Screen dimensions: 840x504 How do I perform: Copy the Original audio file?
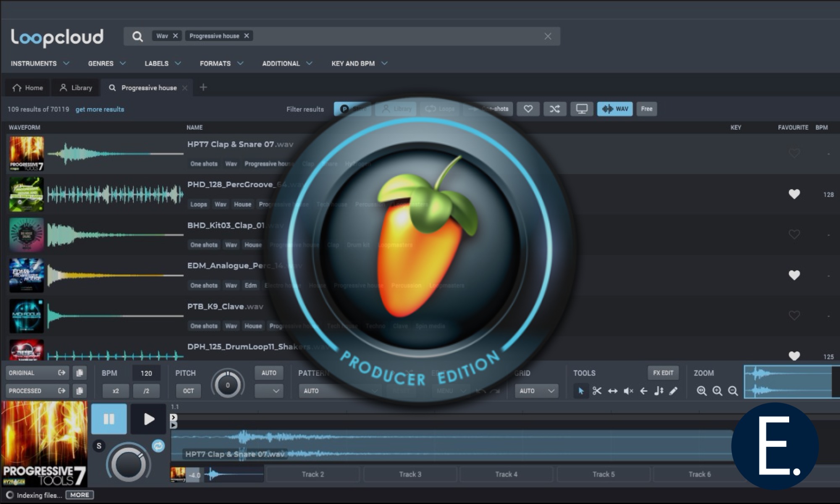(x=79, y=373)
